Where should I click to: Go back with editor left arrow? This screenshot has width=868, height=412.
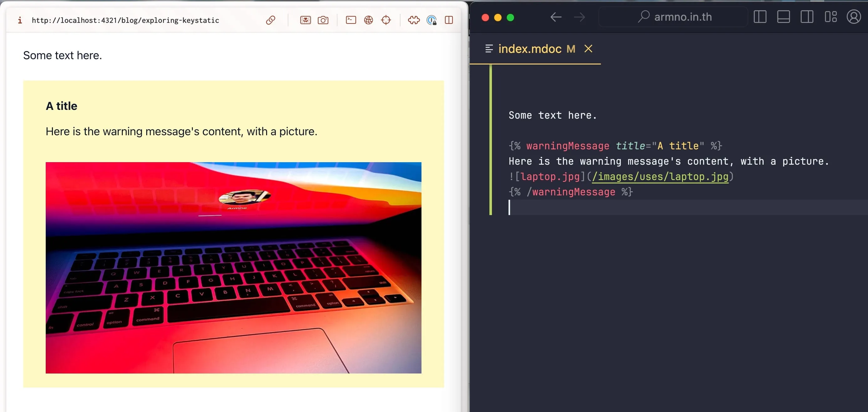[x=555, y=17]
